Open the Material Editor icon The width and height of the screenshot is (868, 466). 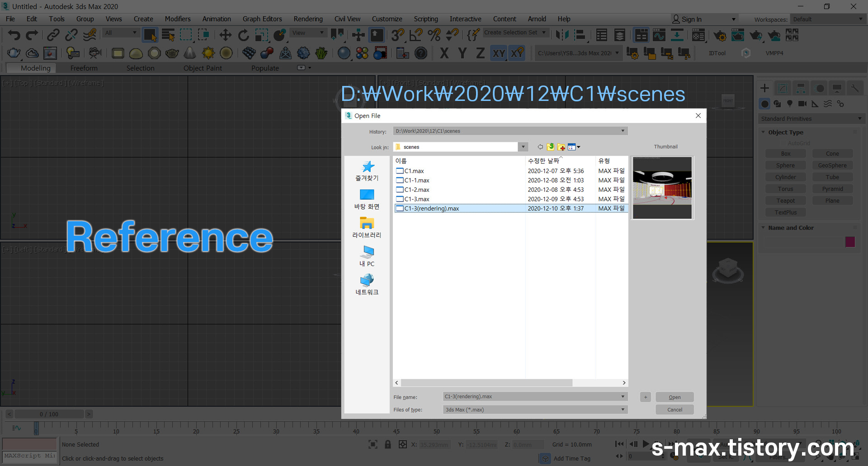click(698, 35)
